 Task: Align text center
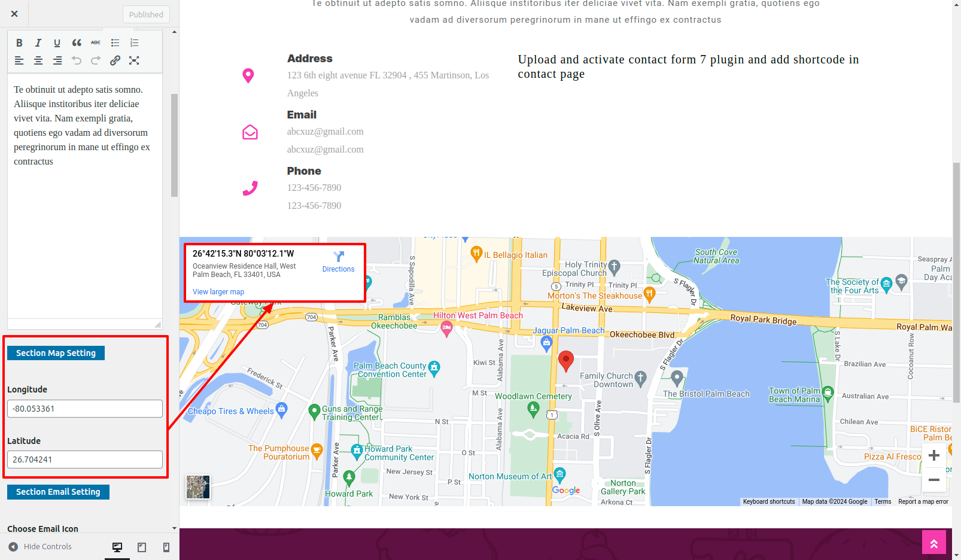[38, 60]
